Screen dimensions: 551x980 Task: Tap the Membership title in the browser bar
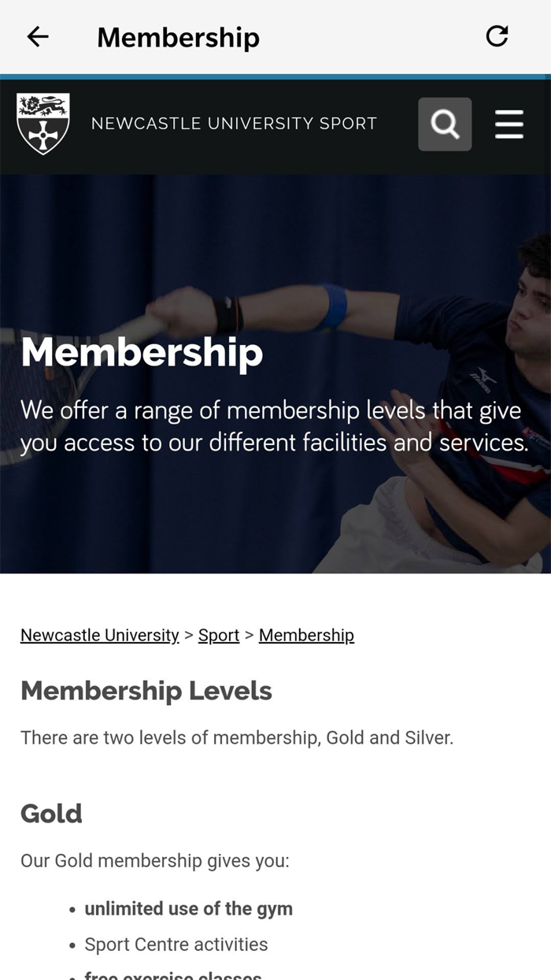pos(178,37)
